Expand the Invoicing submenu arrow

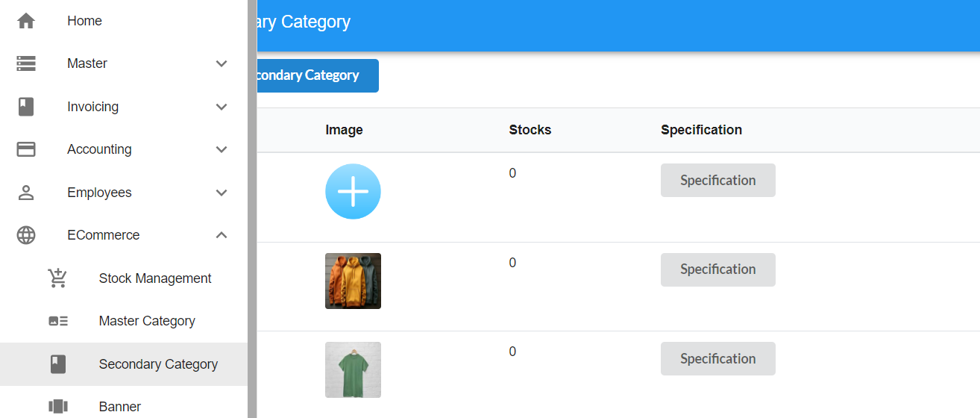[222, 107]
